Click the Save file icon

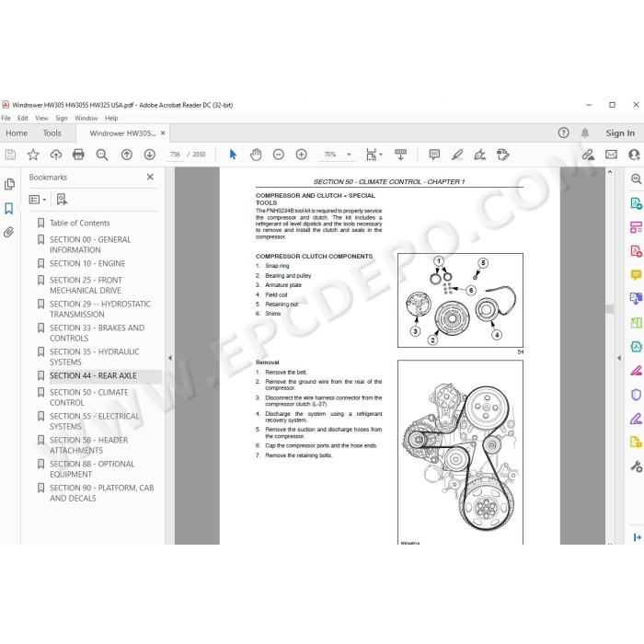click(x=10, y=155)
